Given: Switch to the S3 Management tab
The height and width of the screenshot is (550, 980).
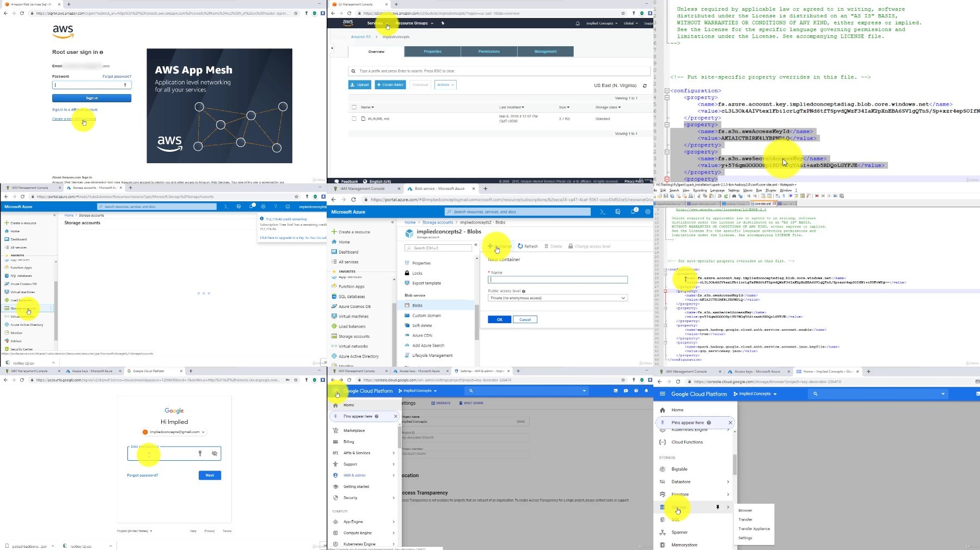Looking at the screenshot, I should (546, 52).
